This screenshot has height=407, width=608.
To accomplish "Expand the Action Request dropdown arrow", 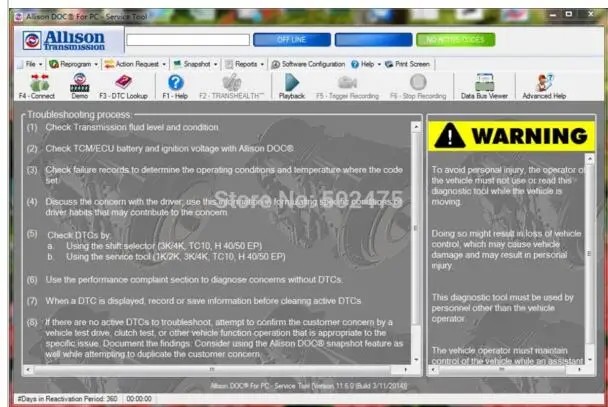I will pyautogui.click(x=164, y=65).
